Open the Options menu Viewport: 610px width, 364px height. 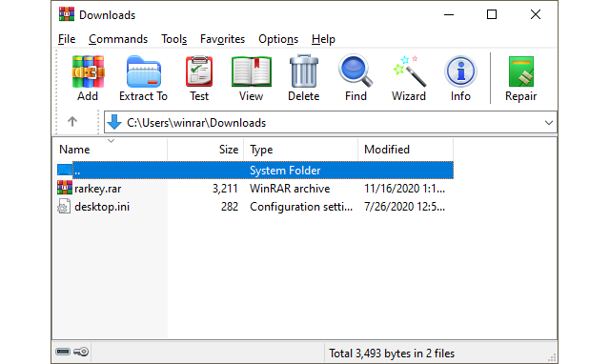278,39
